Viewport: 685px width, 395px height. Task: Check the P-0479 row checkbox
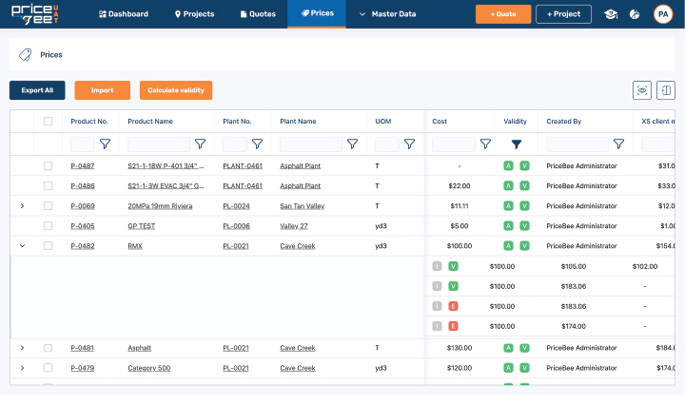pos(48,368)
